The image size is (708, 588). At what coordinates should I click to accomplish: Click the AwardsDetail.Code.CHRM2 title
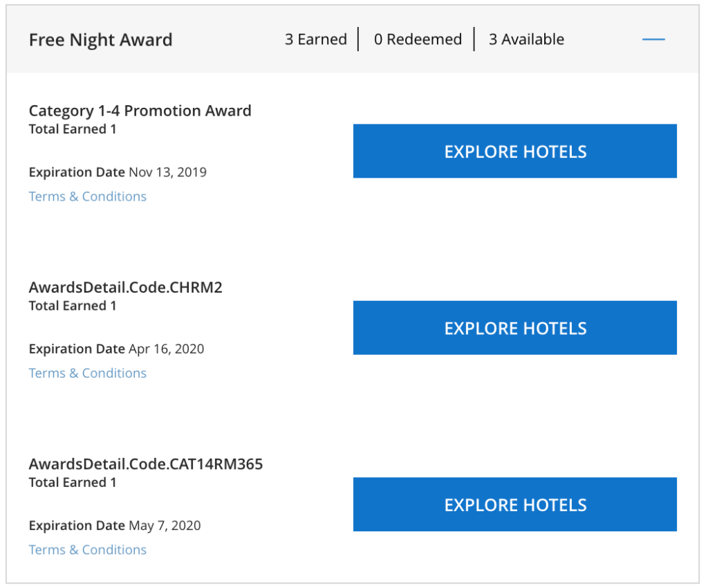[125, 287]
